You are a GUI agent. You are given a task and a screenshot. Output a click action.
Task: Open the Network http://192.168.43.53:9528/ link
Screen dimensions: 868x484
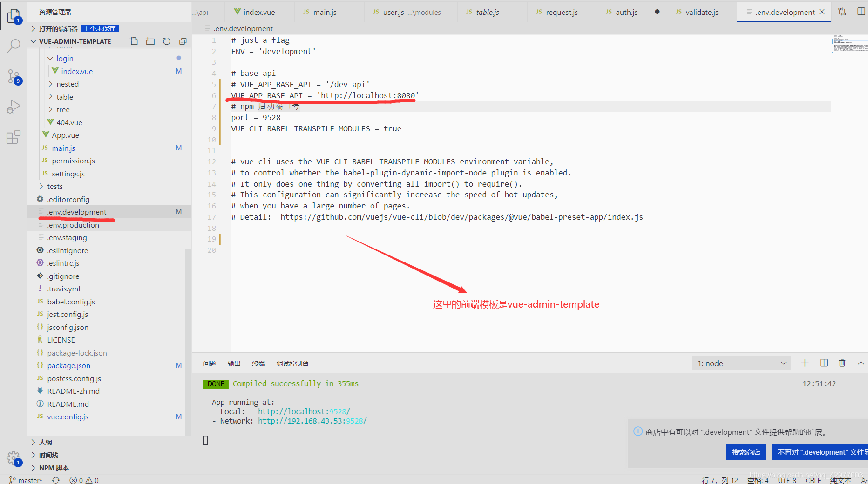[312, 421]
